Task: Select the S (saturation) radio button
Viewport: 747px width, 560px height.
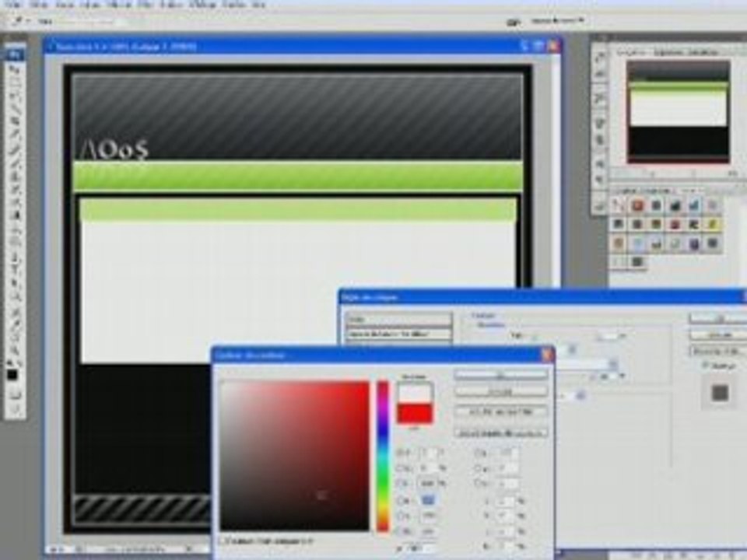Action: point(402,468)
